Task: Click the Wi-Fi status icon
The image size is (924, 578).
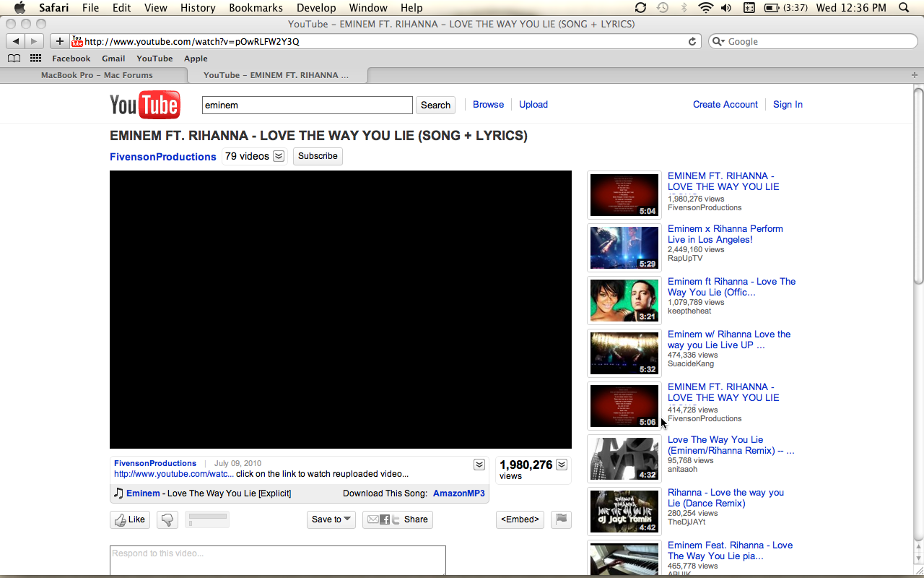Action: pyautogui.click(x=705, y=8)
